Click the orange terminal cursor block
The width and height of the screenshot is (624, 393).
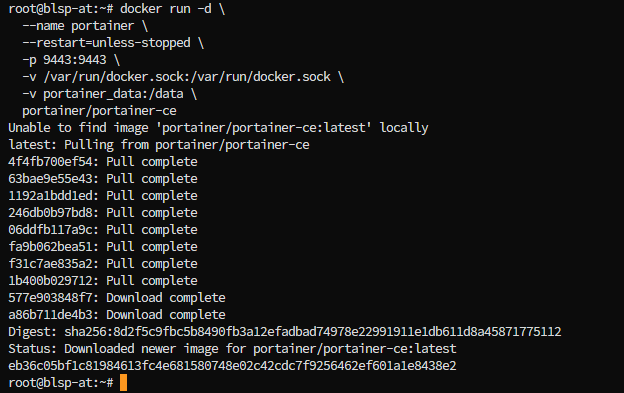123,383
